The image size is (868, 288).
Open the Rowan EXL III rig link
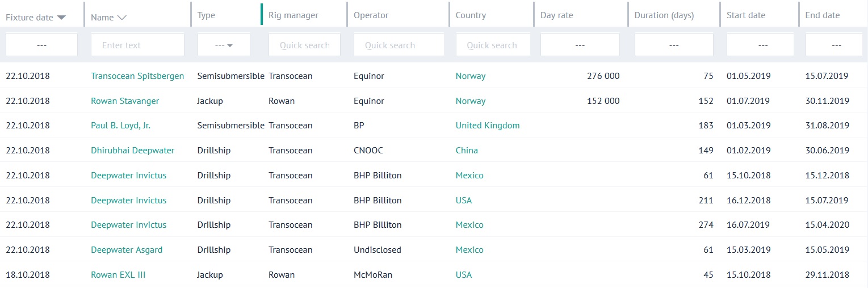(x=118, y=275)
